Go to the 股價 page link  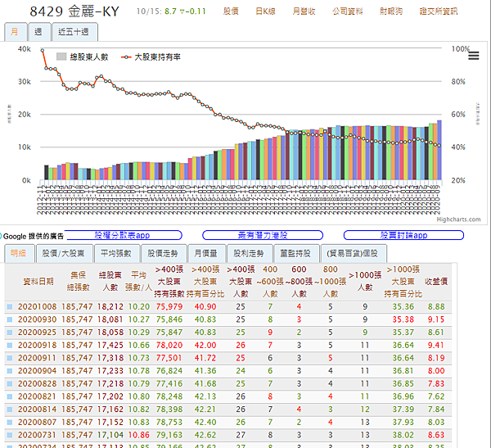[231, 11]
